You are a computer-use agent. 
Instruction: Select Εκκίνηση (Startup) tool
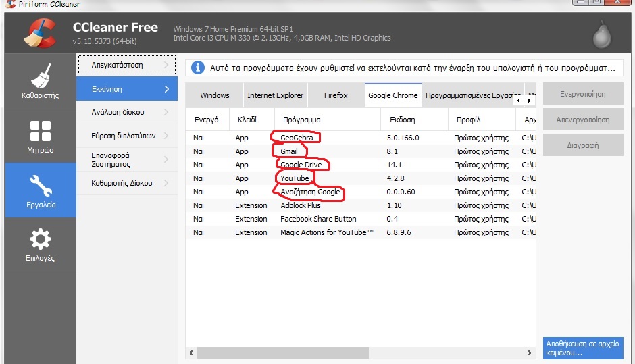pyautogui.click(x=127, y=89)
